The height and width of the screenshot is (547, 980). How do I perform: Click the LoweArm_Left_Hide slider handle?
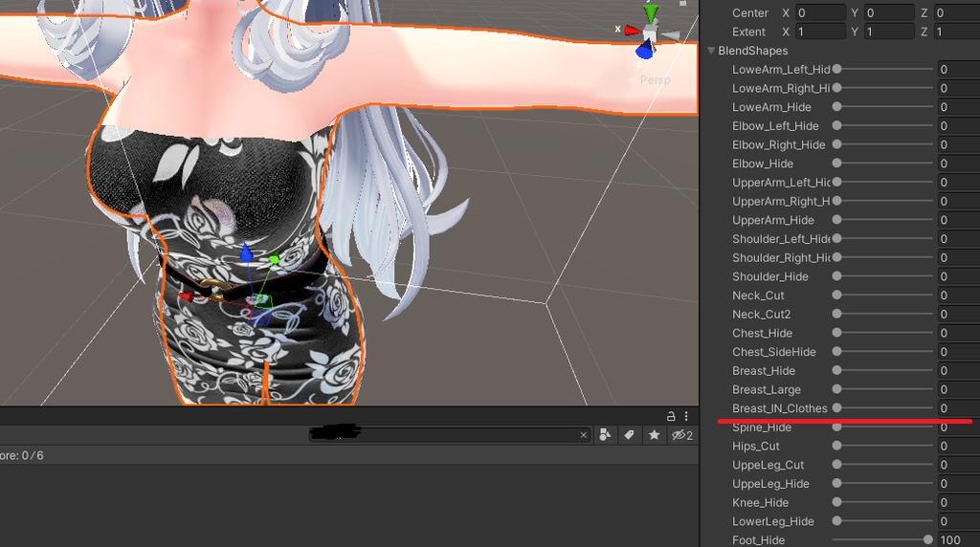pyautogui.click(x=836, y=69)
